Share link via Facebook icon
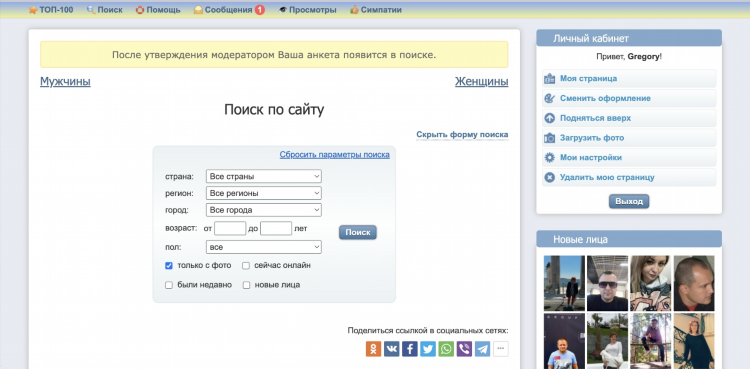750x369 pixels. [410, 349]
